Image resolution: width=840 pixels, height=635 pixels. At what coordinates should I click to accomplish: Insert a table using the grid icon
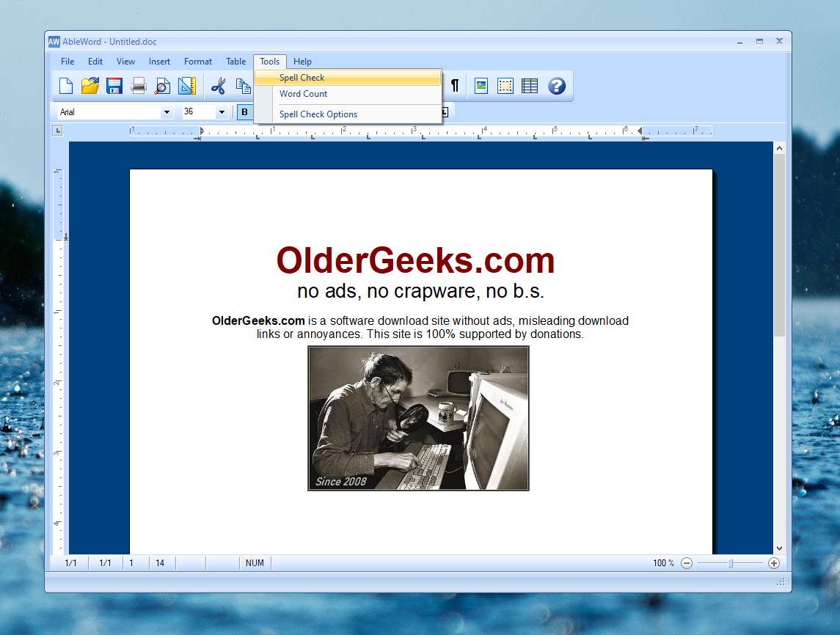[529, 86]
